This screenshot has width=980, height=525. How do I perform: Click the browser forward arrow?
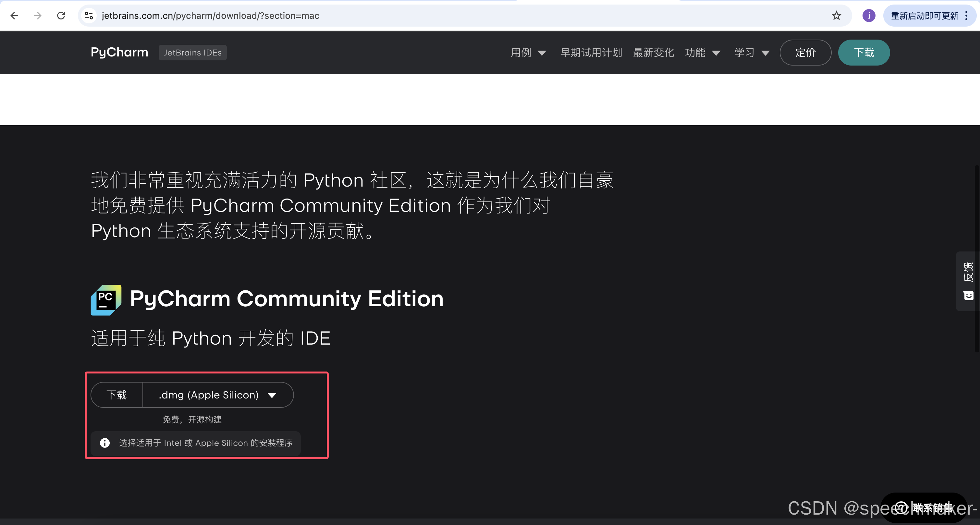coord(37,16)
